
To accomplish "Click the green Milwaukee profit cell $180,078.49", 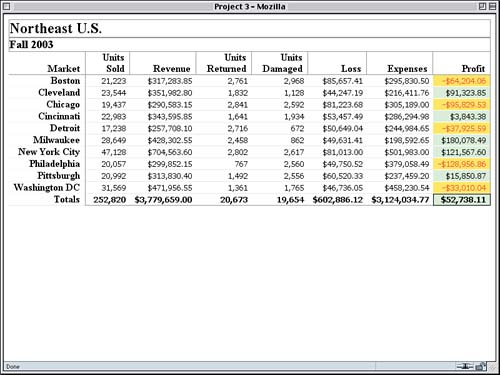I will pyautogui.click(x=462, y=140).
